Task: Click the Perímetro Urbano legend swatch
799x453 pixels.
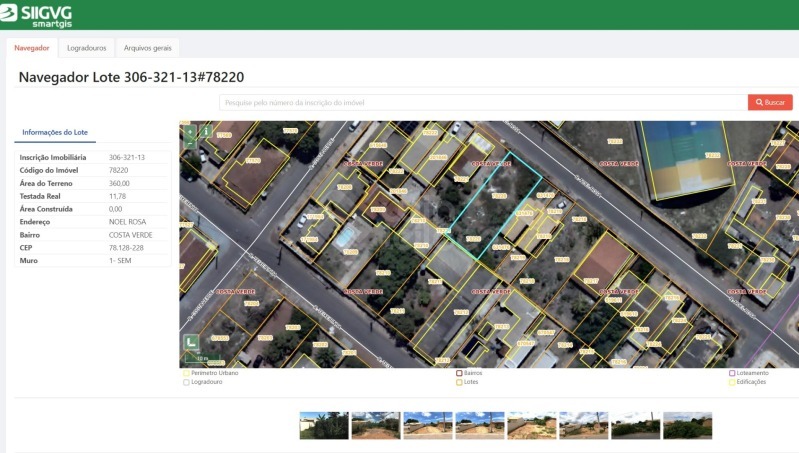Action: pyautogui.click(x=186, y=373)
